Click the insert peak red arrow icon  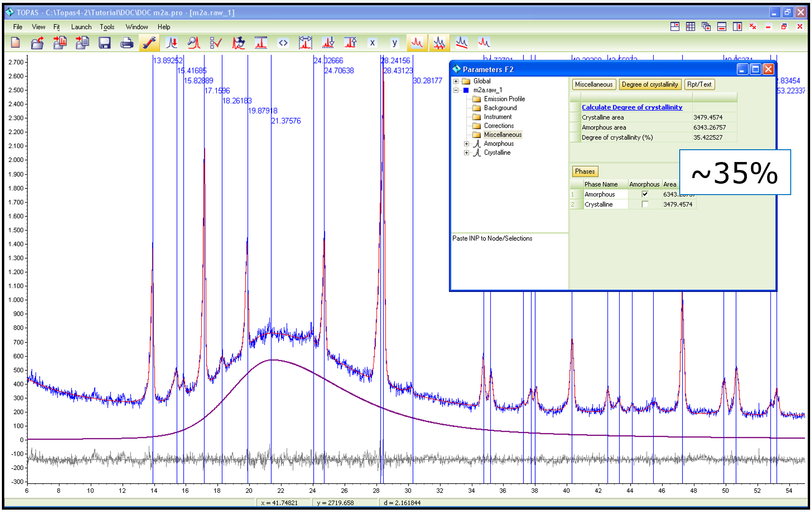tap(172, 43)
